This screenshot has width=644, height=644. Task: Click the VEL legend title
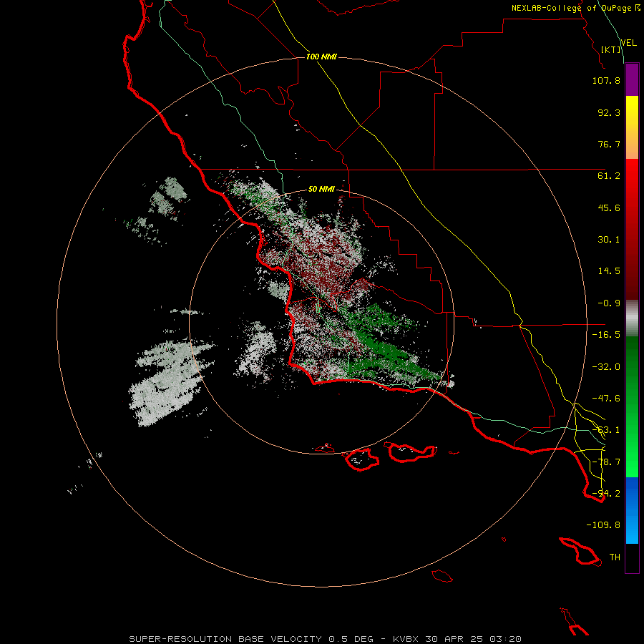pos(628,43)
